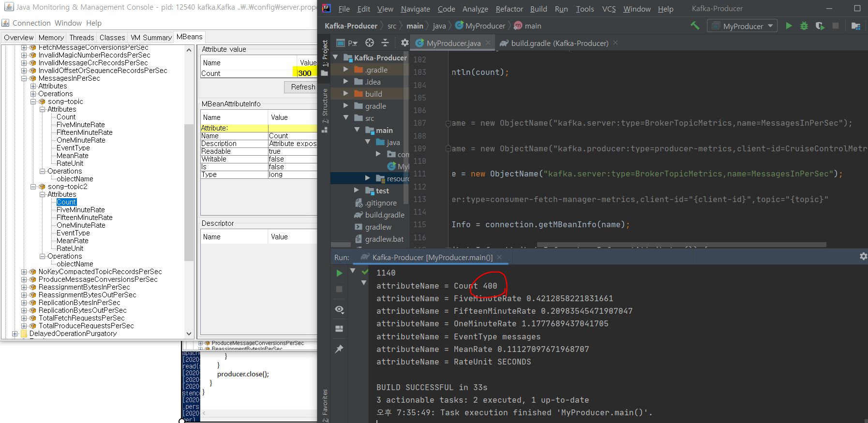The height and width of the screenshot is (423, 868).
Task: Expand the test folder
Action: pyautogui.click(x=357, y=190)
